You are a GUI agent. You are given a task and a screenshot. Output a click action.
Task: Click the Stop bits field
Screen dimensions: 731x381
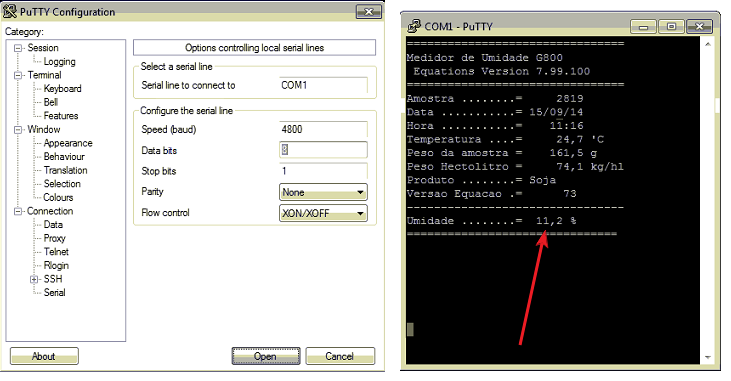[323, 171]
